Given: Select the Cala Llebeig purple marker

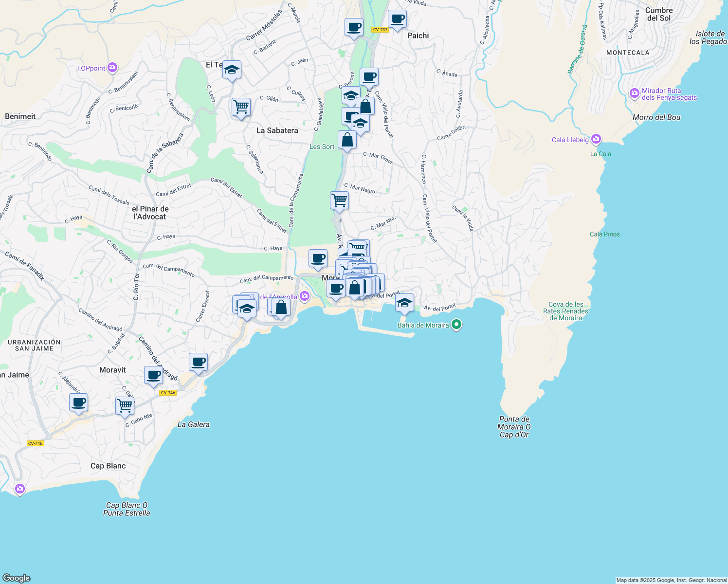Looking at the screenshot, I should pyautogui.click(x=596, y=139).
